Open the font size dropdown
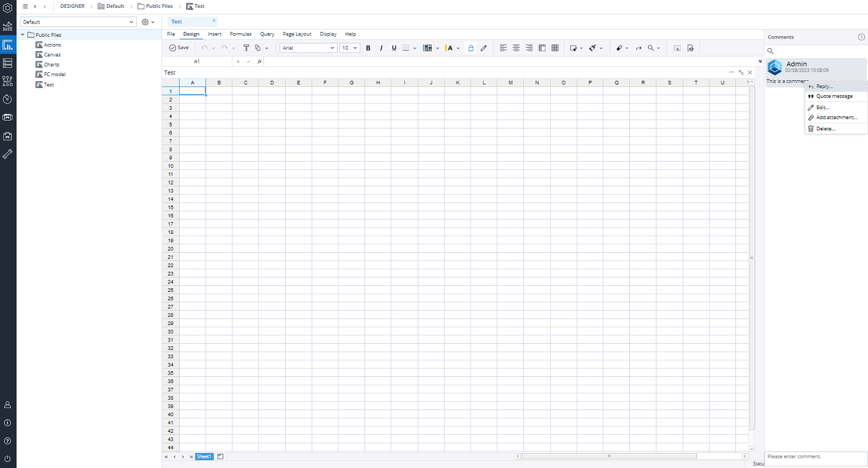Image resolution: width=868 pixels, height=468 pixels. (350, 48)
